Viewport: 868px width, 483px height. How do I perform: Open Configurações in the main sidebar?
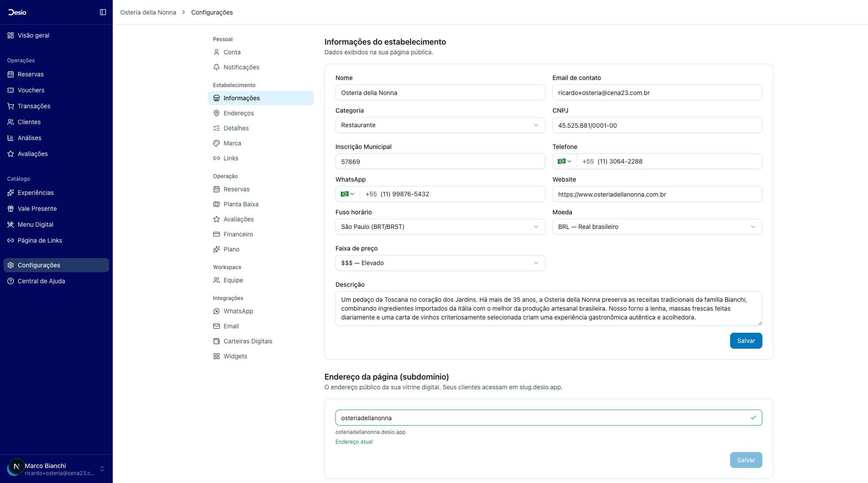click(x=56, y=265)
